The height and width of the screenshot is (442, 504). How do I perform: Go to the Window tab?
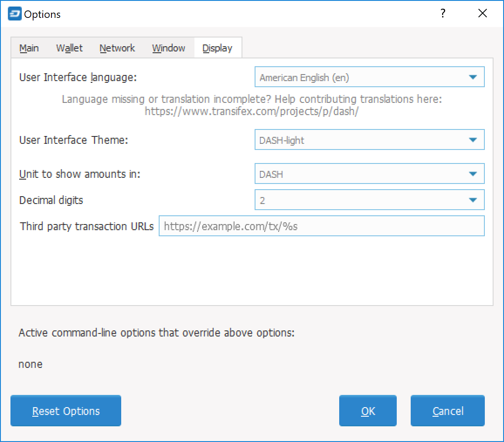[x=169, y=48]
